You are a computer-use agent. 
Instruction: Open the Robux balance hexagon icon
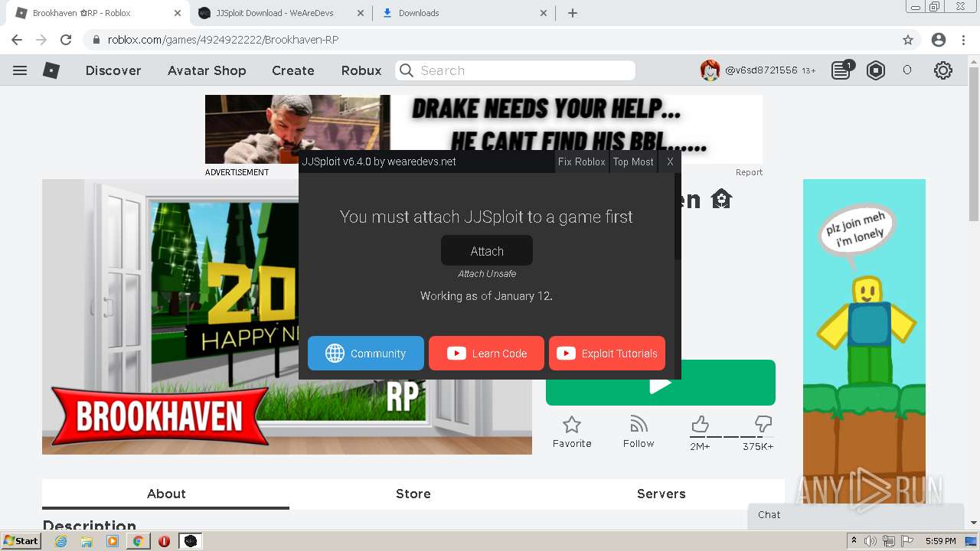(876, 70)
